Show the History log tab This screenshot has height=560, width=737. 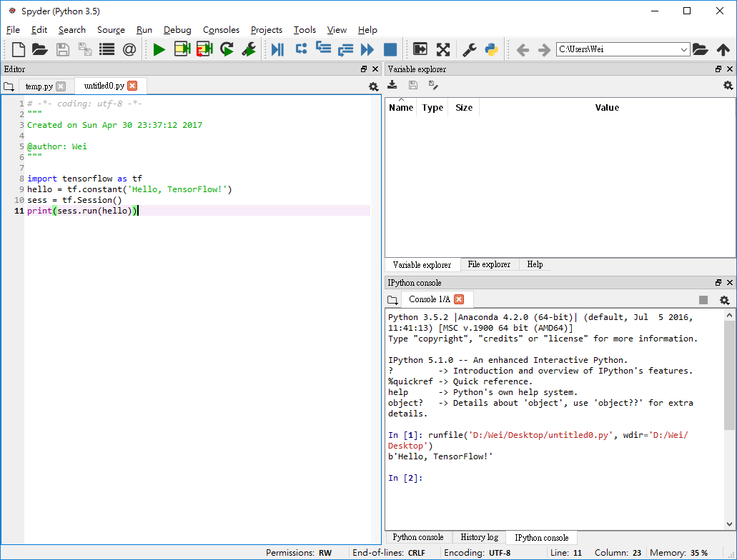tap(479, 537)
